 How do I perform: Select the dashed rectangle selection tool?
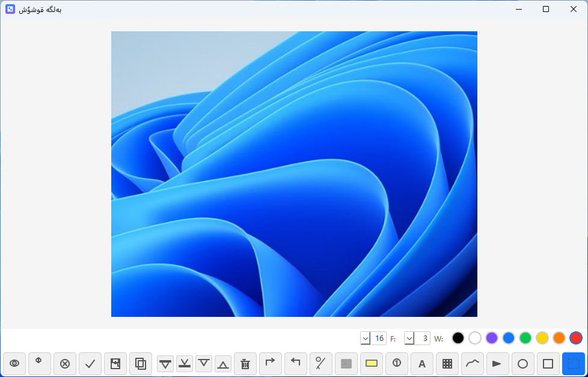pos(573,364)
